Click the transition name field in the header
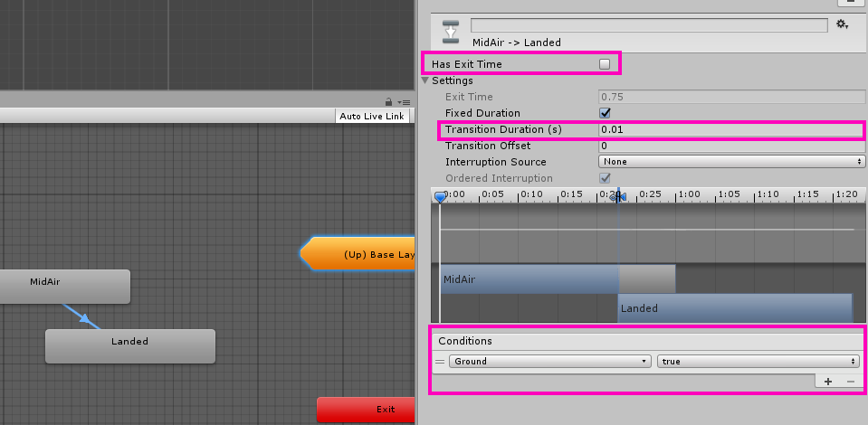The height and width of the screenshot is (425, 868). 649,25
